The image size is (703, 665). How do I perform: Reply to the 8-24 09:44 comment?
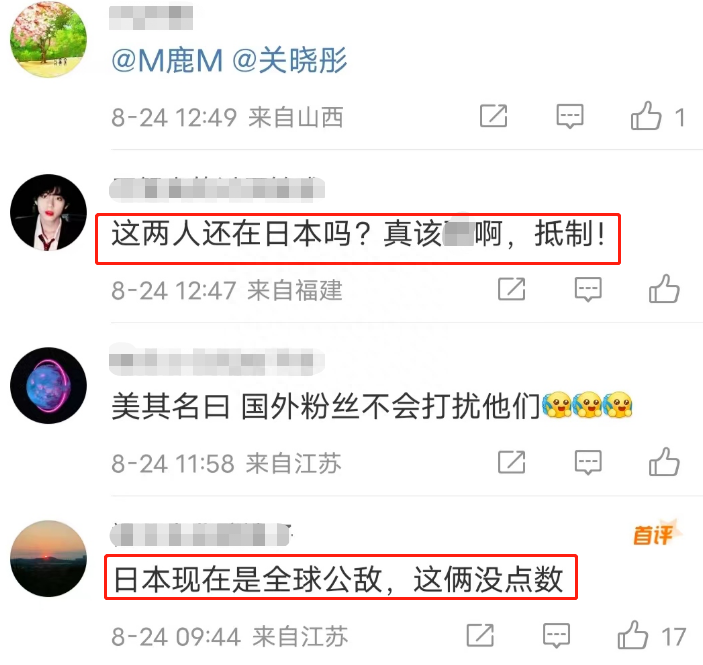556,635
